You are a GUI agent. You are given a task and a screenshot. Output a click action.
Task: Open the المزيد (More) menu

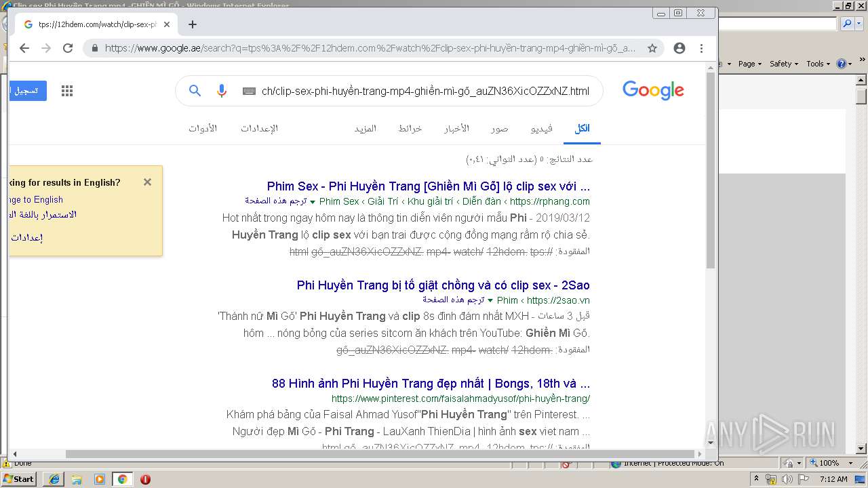tap(365, 129)
